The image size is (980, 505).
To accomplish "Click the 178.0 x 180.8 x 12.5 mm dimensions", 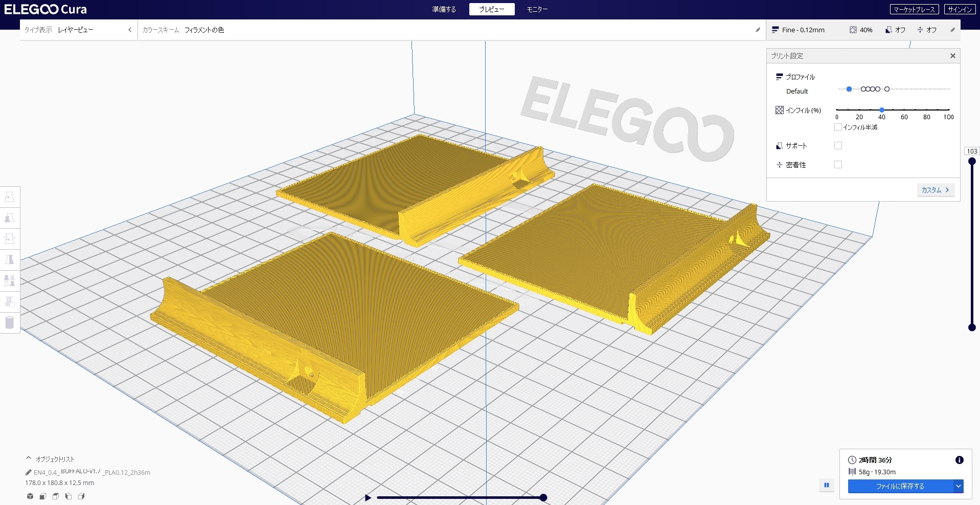I will pos(59,482).
